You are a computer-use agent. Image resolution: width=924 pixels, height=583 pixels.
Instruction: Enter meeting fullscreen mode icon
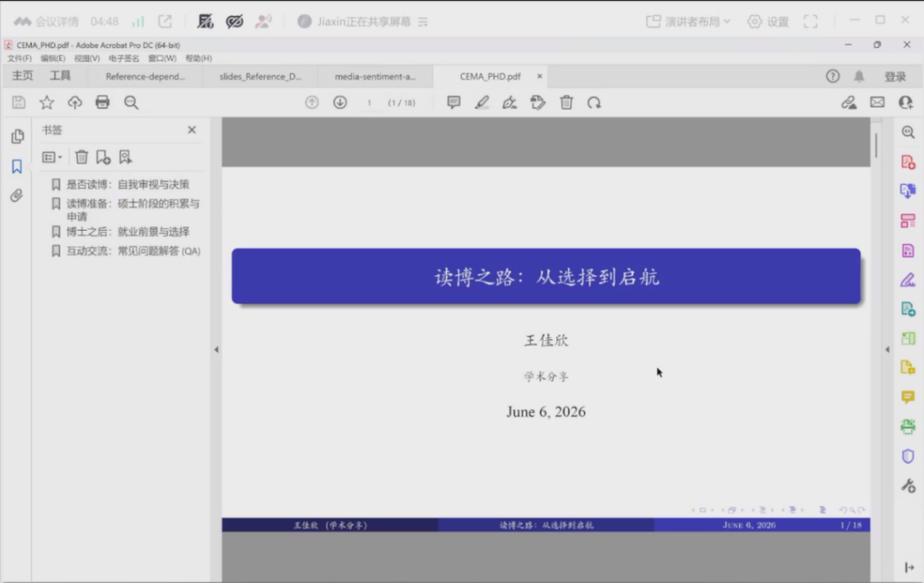[811, 21]
